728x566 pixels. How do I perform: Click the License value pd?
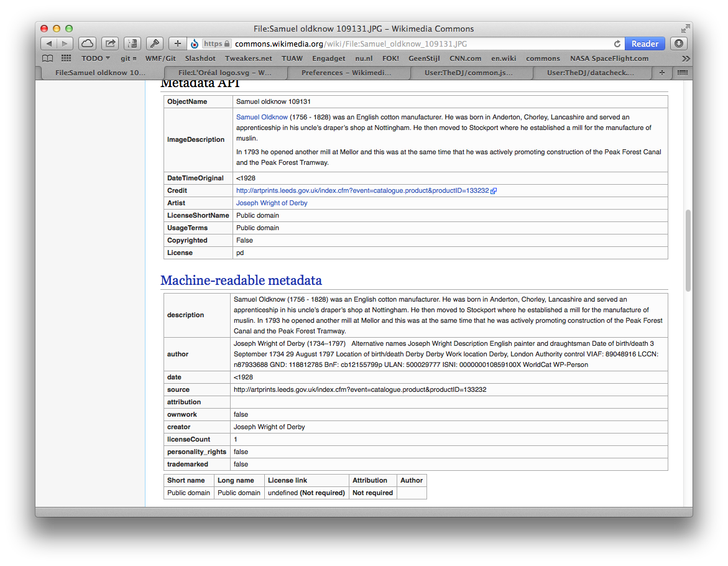click(x=240, y=253)
